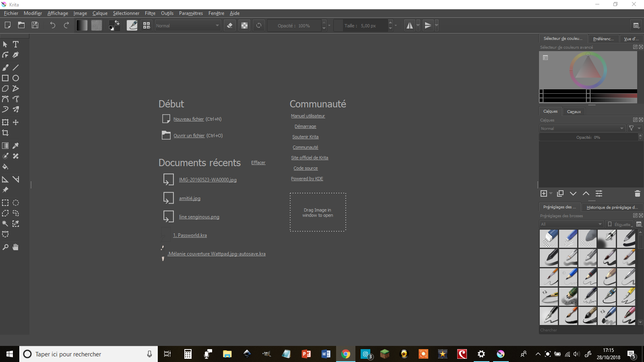Image resolution: width=644 pixels, height=362 pixels.
Task: Select the Move tool
Action: point(16,122)
